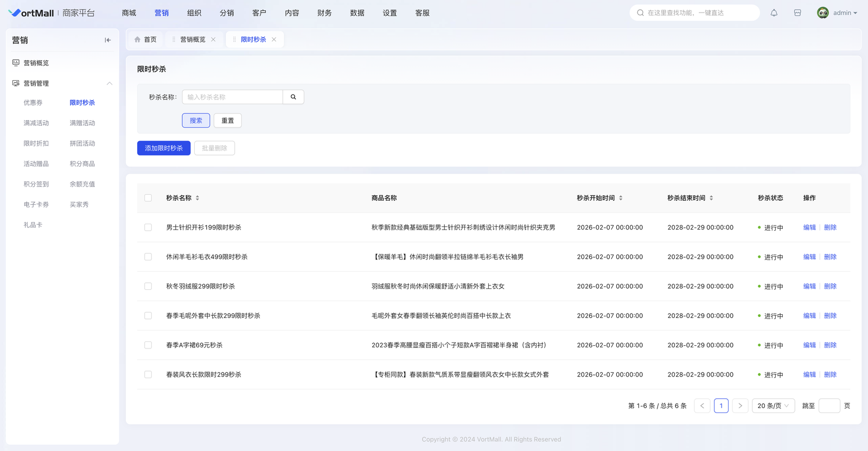Go to next page arrow
Screen dimensions: 868x451
740,406
